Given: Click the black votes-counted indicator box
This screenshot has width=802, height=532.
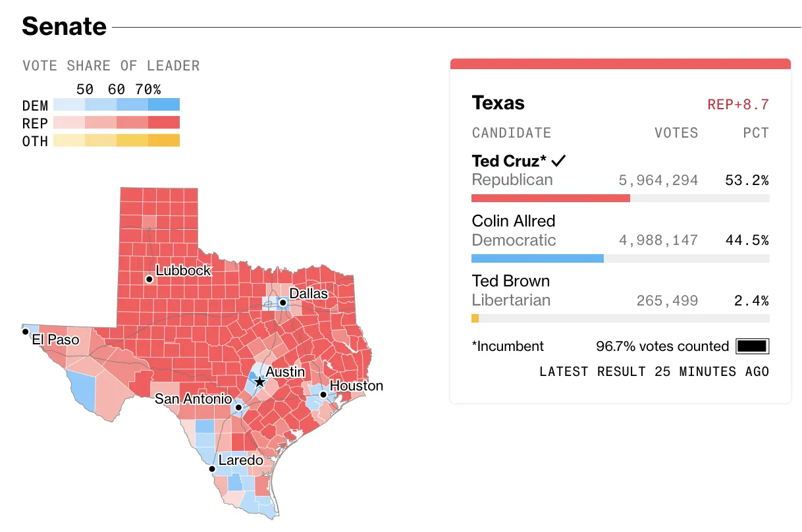Looking at the screenshot, I should [x=753, y=346].
